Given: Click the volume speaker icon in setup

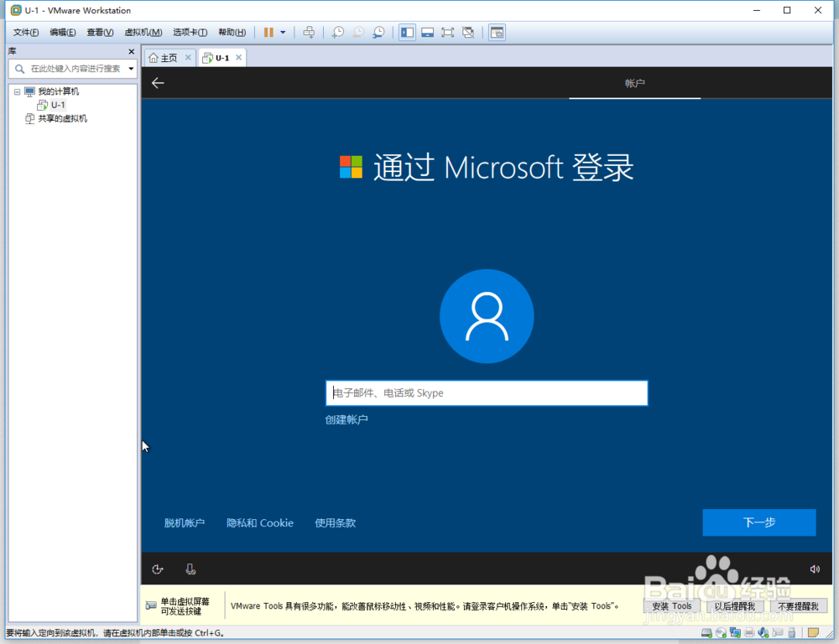Looking at the screenshot, I should (x=815, y=569).
